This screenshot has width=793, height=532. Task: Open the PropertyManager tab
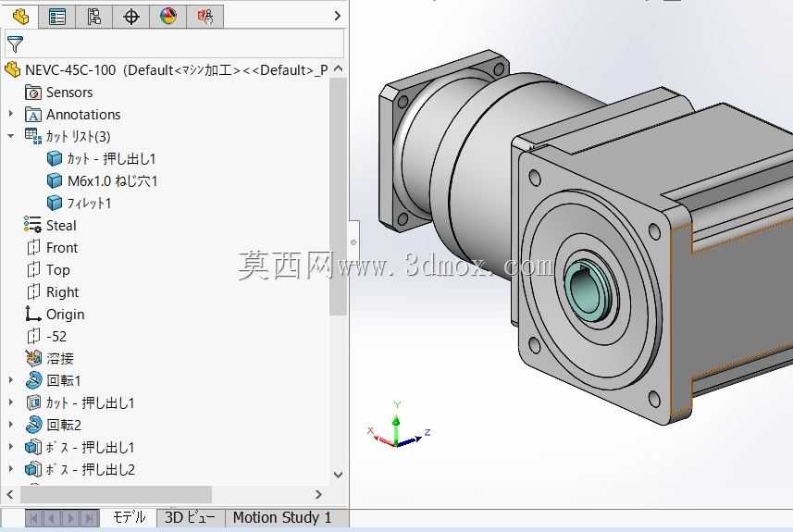click(56, 16)
